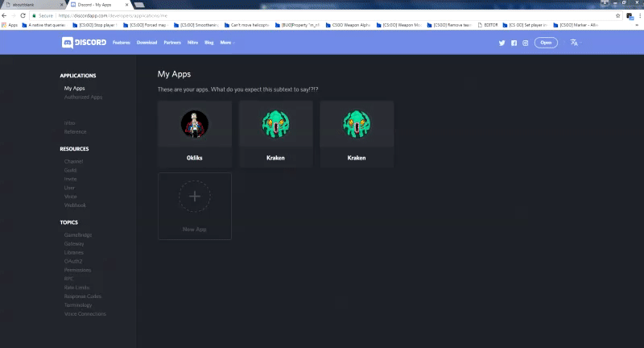Open the OAuth2 topic link
This screenshot has width=644, height=348.
point(73,261)
